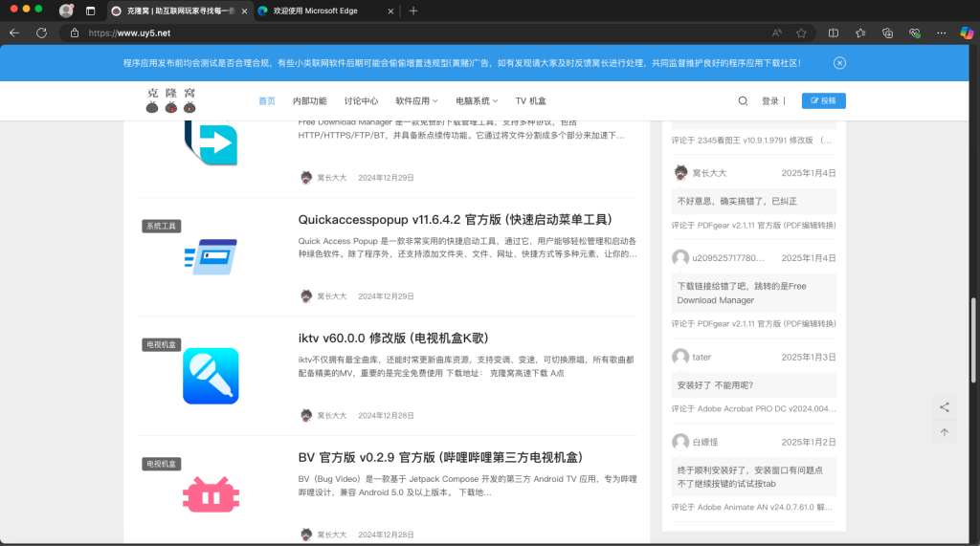Screen dimensions: 980x546
Task: Close the 欢迎使用 Microsoft Edge tab
Action: [390, 11]
